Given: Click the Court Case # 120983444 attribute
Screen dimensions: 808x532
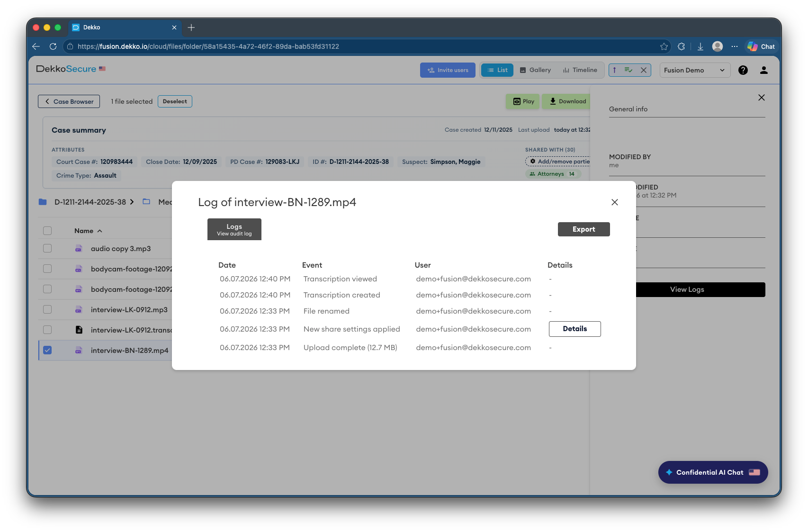Looking at the screenshot, I should (94, 162).
